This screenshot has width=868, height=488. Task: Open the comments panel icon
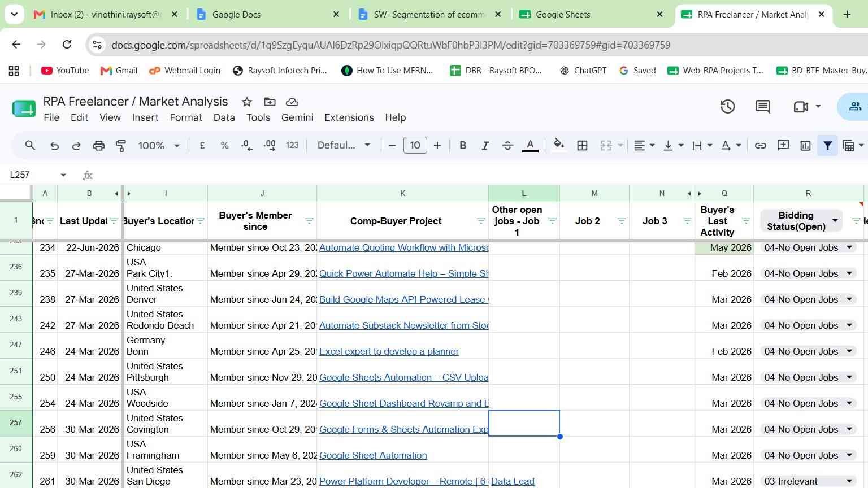(x=762, y=106)
